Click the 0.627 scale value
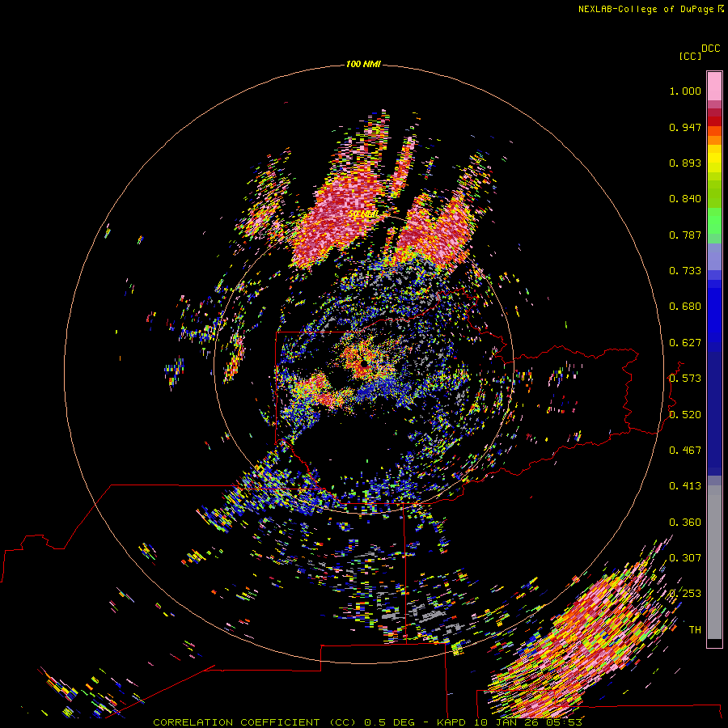728x728 pixels. [685, 343]
